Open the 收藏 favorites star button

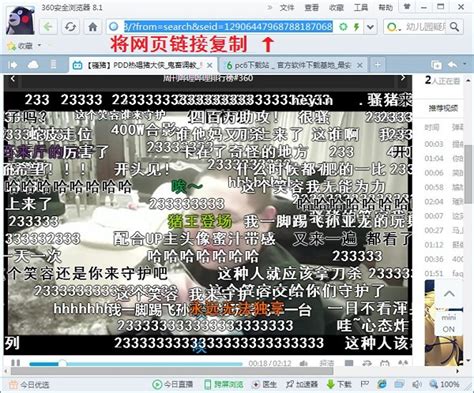pos(20,46)
